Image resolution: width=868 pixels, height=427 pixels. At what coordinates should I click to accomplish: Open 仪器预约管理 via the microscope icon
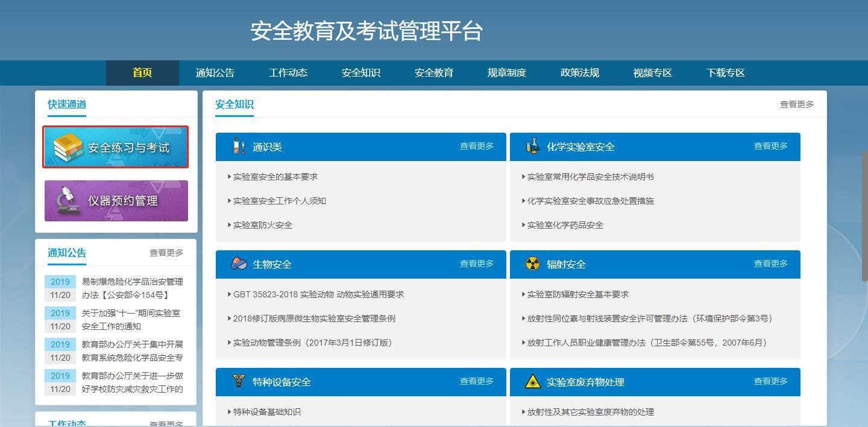tap(68, 200)
